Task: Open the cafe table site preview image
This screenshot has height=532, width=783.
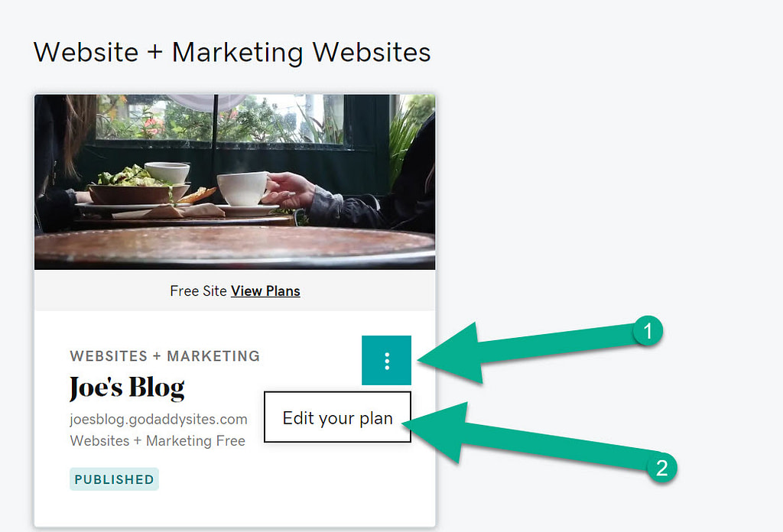Action: [x=234, y=181]
